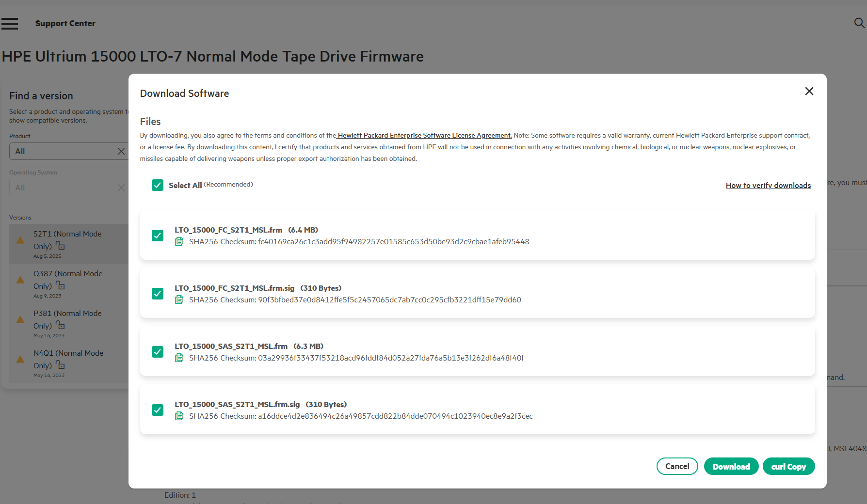The width and height of the screenshot is (867, 504).
Task: Click warning triangle next to Q387 version
Action: (20, 280)
